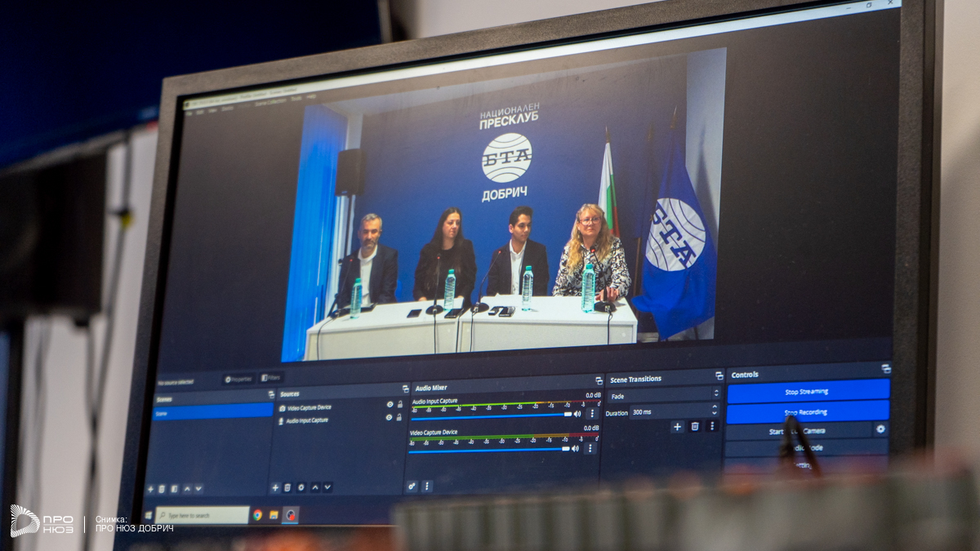Click the Stop Recording button
Screen dimensions: 980x551
coord(807,412)
